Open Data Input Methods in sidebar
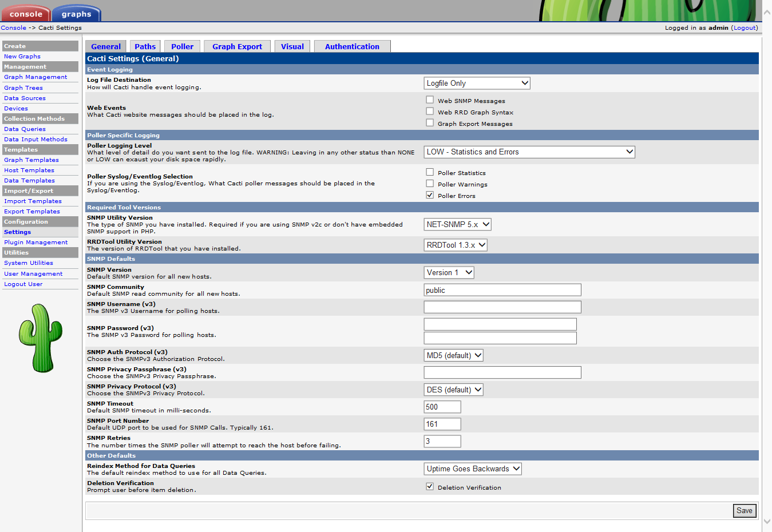 (35, 140)
